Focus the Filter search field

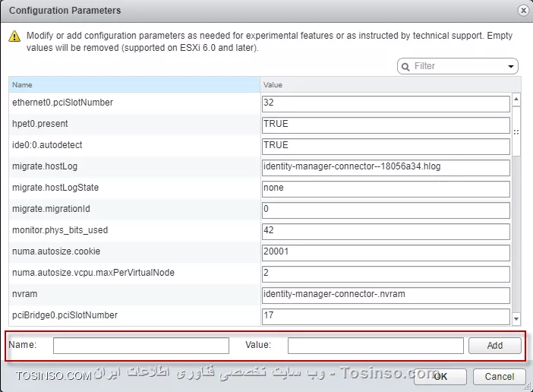pyautogui.click(x=458, y=66)
